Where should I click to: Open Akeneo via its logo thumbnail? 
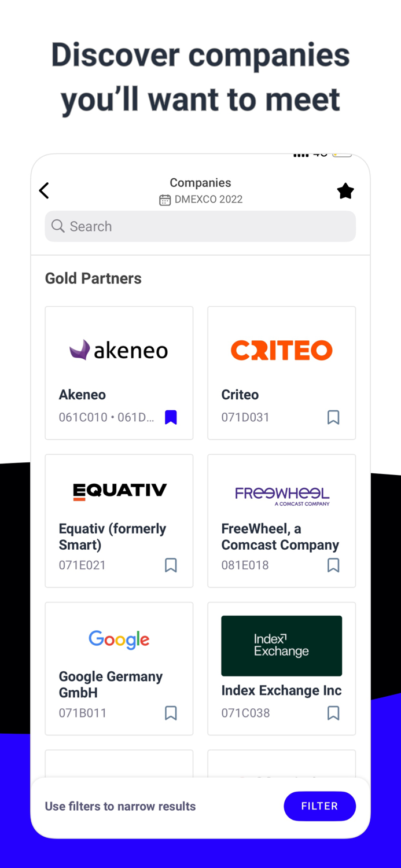[x=119, y=350]
